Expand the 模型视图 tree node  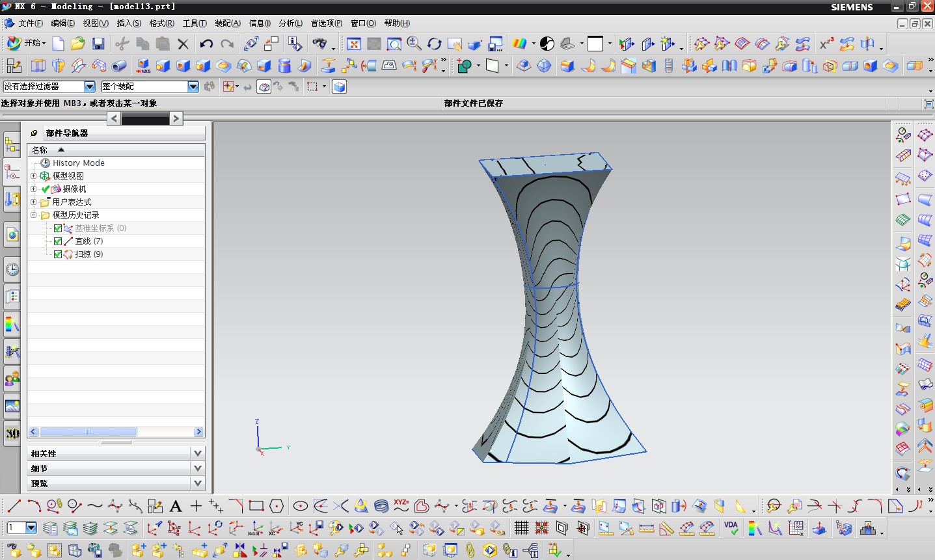(34, 176)
